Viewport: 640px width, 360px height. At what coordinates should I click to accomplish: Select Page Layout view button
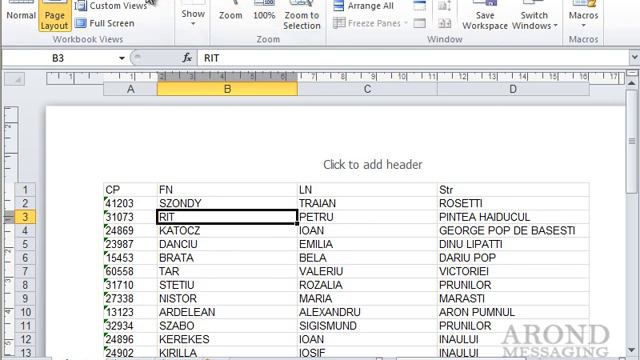(54, 16)
